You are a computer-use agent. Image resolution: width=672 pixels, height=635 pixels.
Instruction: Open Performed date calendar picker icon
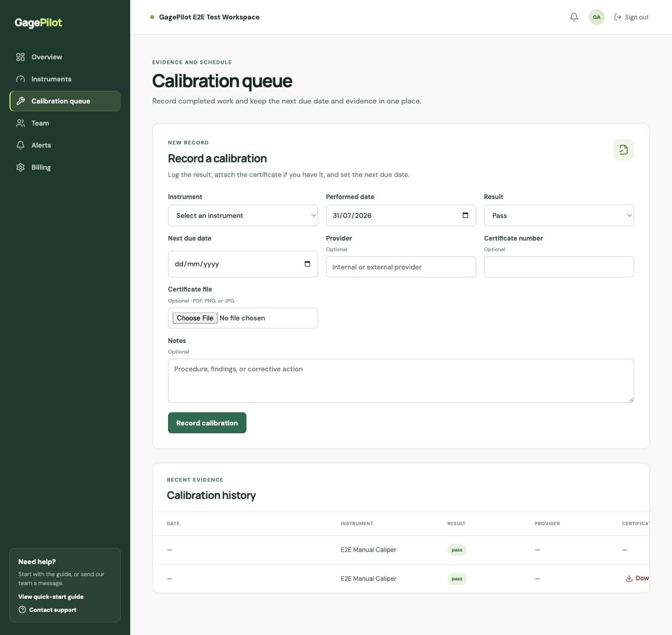[465, 215]
